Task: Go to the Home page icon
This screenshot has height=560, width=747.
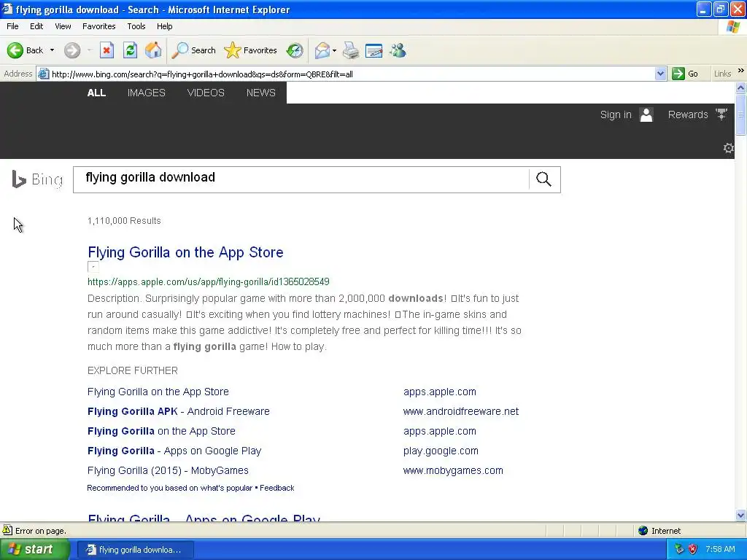Action: (153, 50)
